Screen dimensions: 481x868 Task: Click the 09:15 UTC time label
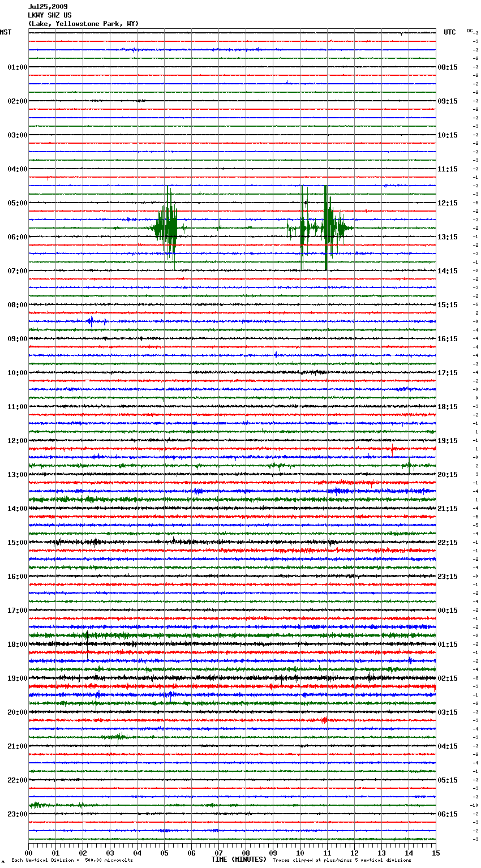click(x=448, y=101)
